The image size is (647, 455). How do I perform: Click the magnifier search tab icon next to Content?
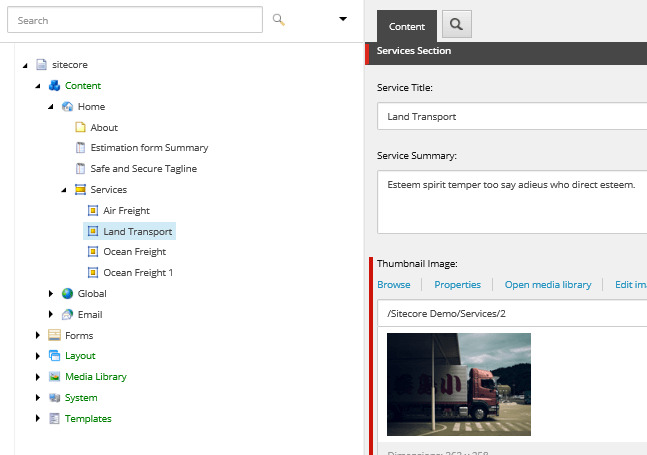pyautogui.click(x=456, y=25)
